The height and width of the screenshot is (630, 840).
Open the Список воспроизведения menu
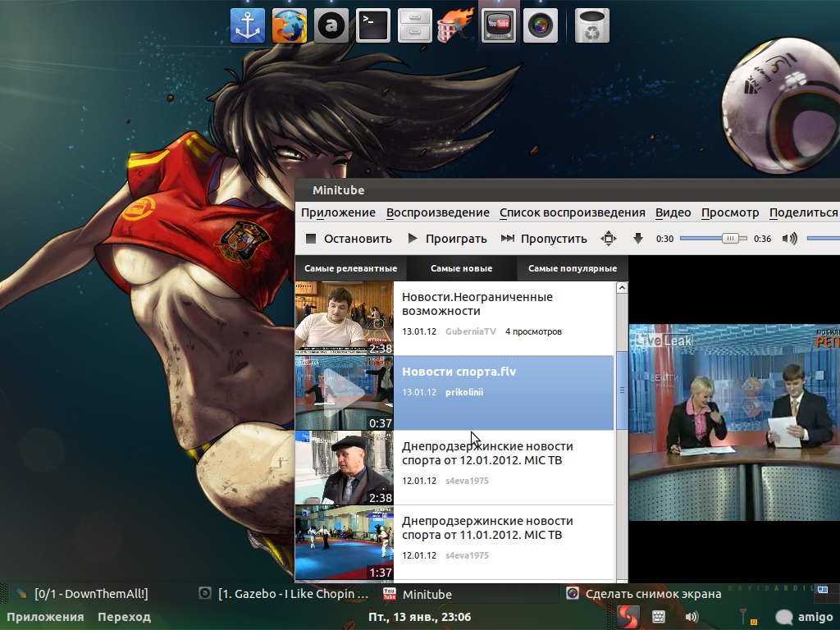572,212
